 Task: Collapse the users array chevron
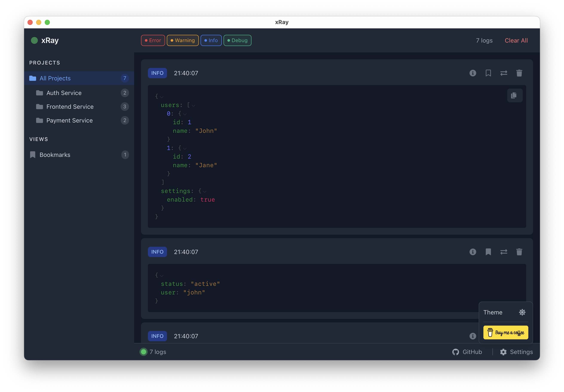point(194,106)
